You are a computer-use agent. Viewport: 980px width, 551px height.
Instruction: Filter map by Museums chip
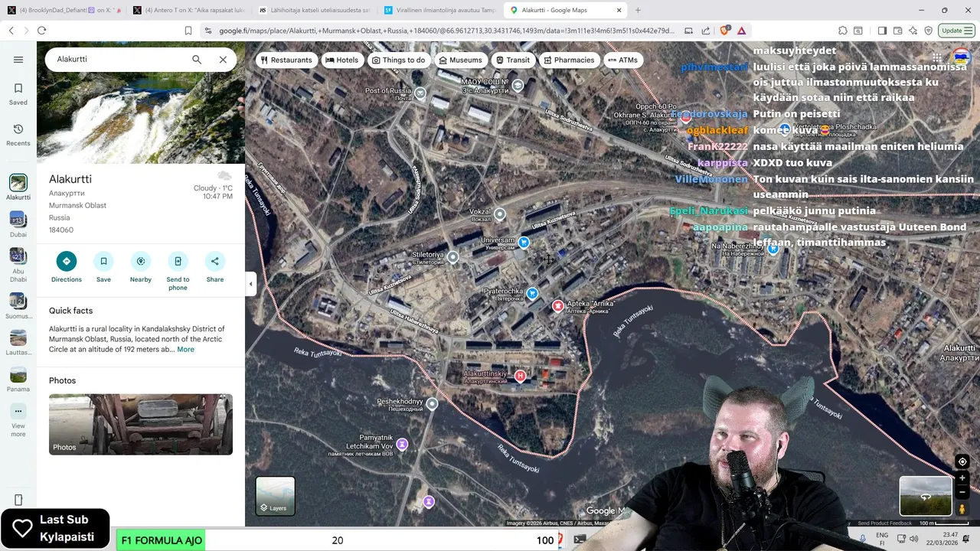click(x=459, y=60)
